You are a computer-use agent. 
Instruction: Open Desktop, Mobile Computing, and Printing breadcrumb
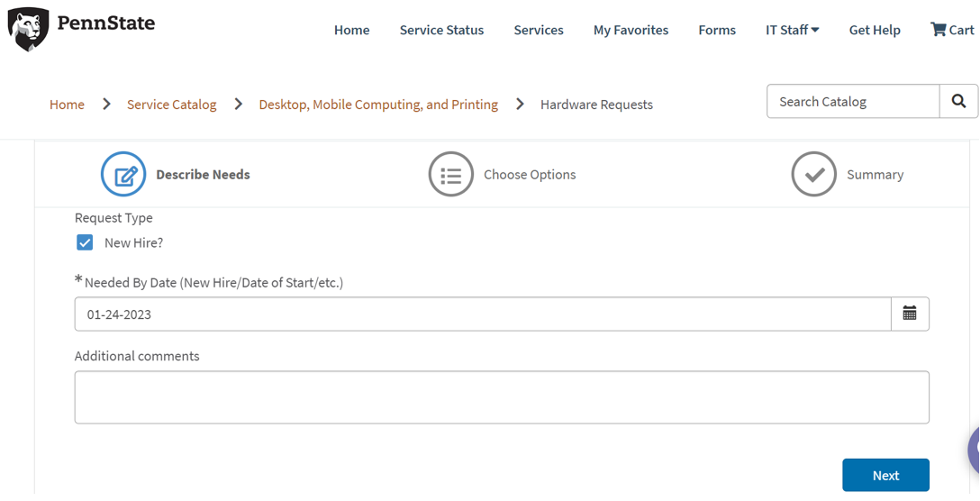pyautogui.click(x=378, y=105)
